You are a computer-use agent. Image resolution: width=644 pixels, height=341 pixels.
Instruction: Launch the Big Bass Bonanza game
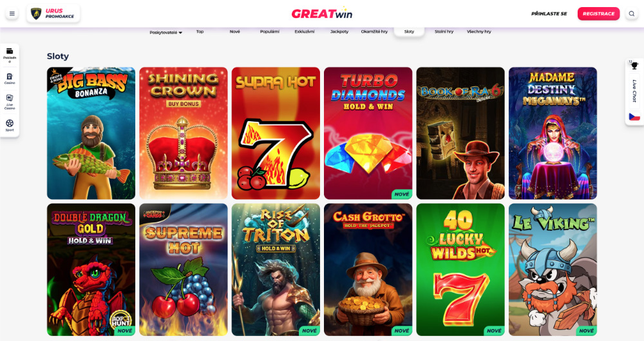point(91,133)
